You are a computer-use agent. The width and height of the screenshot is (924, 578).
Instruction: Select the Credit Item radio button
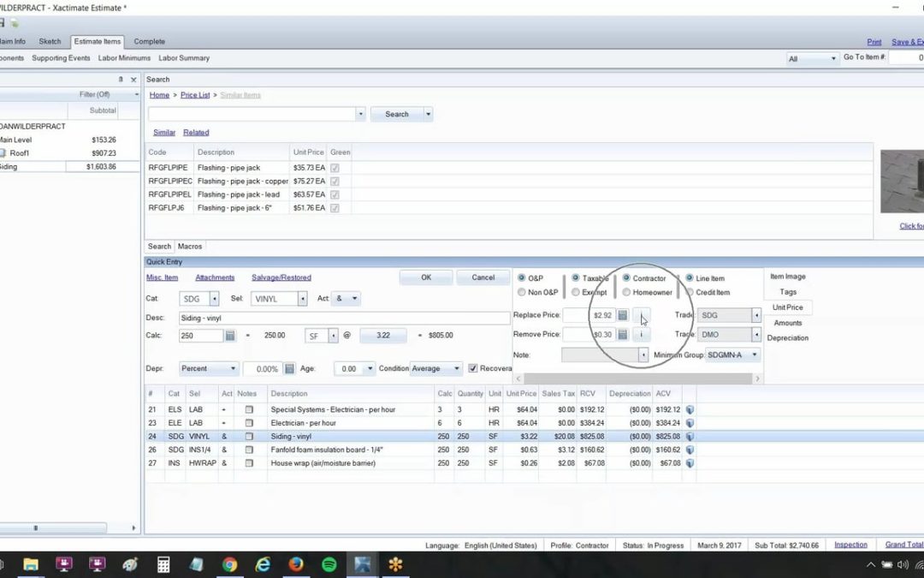coord(690,292)
